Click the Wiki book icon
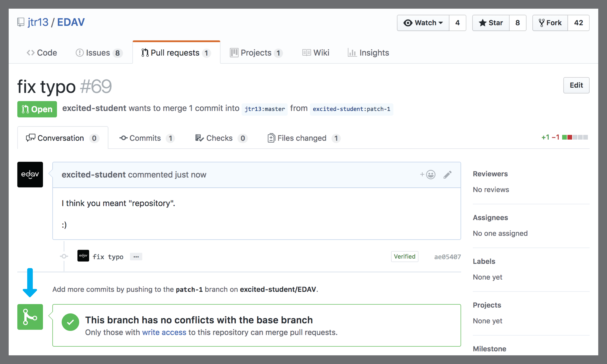The image size is (607, 364). click(x=307, y=53)
